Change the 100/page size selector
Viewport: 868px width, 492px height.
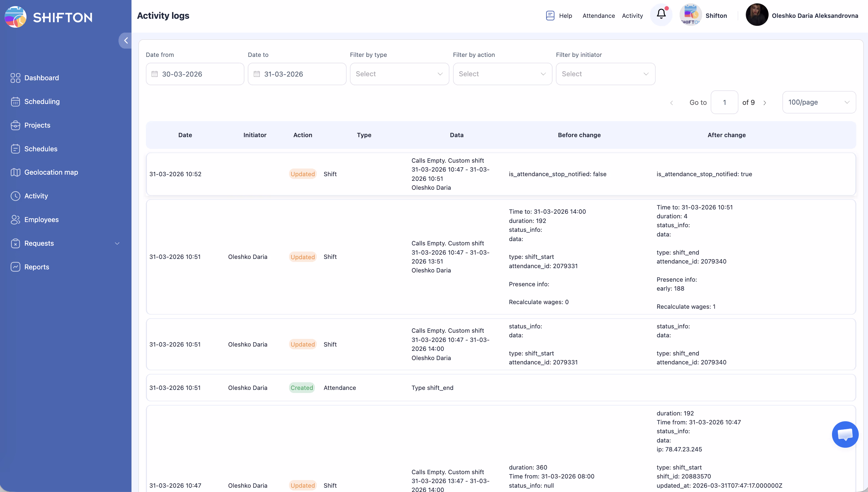coord(819,102)
